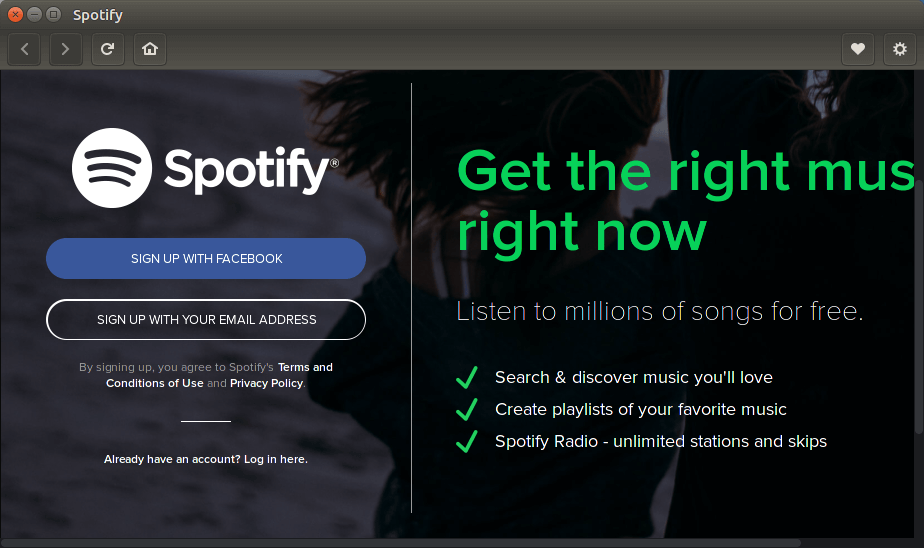Close the Spotify window
The width and height of the screenshot is (924, 548).
(x=15, y=15)
